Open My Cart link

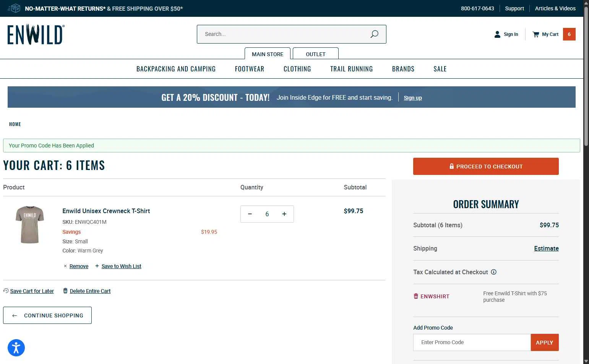pos(546,34)
